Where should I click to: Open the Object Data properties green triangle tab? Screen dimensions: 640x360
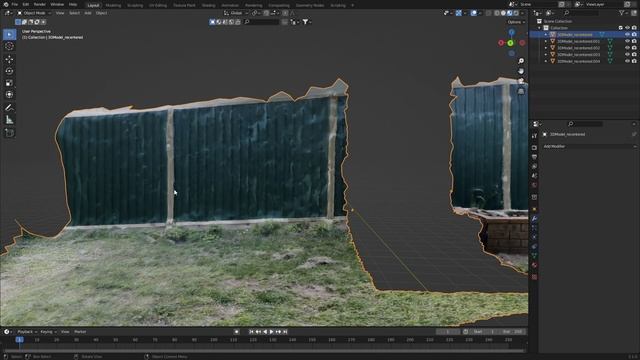point(534,256)
